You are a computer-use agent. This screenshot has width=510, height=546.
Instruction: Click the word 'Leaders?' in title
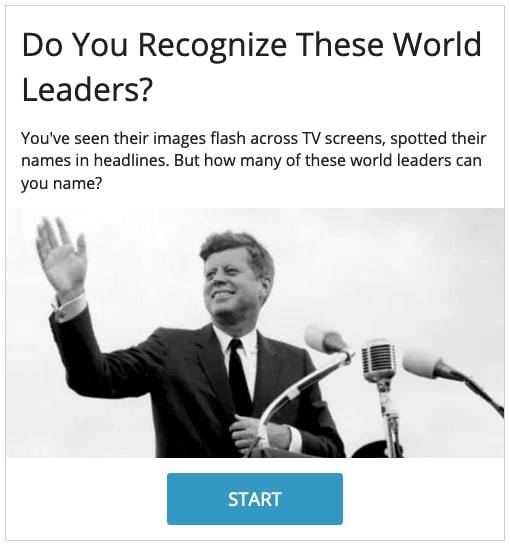click(87, 89)
